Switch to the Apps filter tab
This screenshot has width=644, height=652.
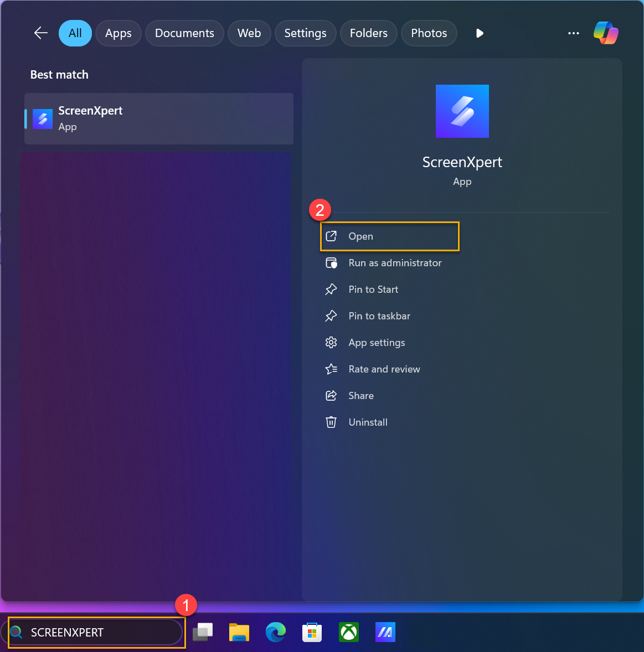coord(118,33)
